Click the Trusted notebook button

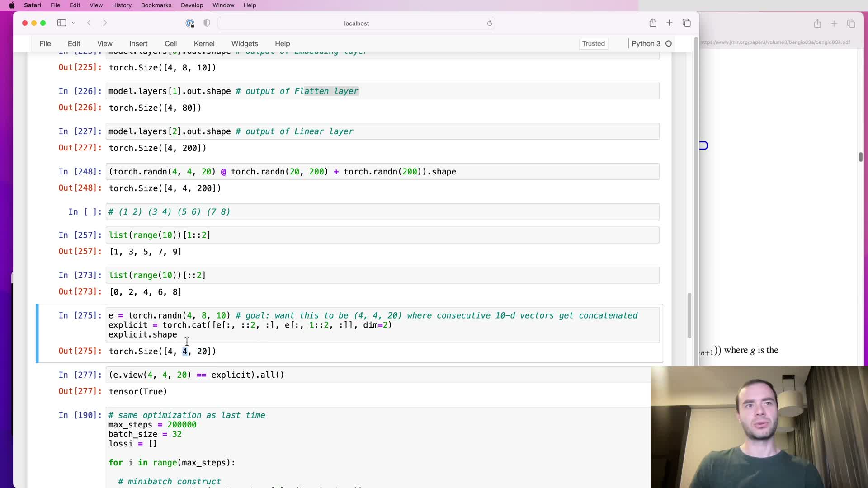coord(593,44)
